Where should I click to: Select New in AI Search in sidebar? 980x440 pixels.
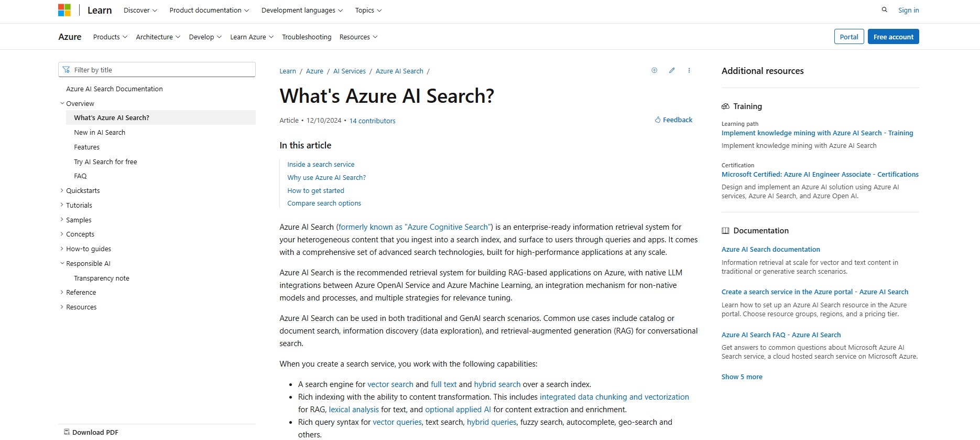100,132
